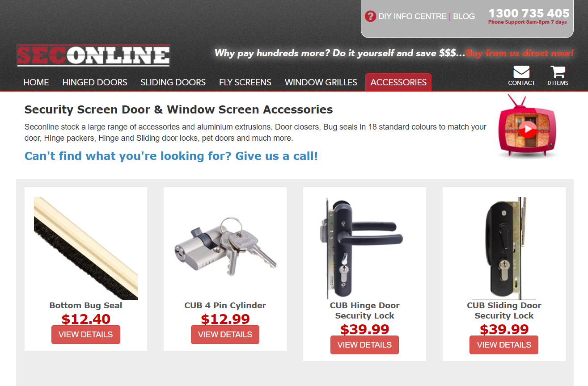View details for CUB Hinge Door Security Lock
The width and height of the screenshot is (588, 386).
(364, 345)
